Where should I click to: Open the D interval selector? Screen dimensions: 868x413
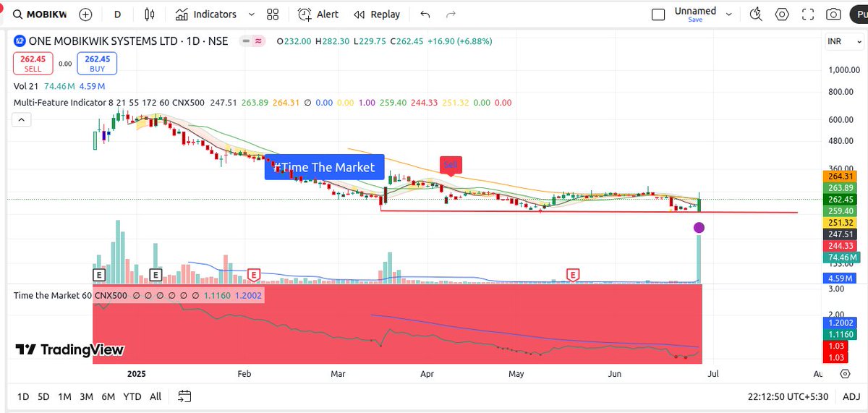(118, 14)
